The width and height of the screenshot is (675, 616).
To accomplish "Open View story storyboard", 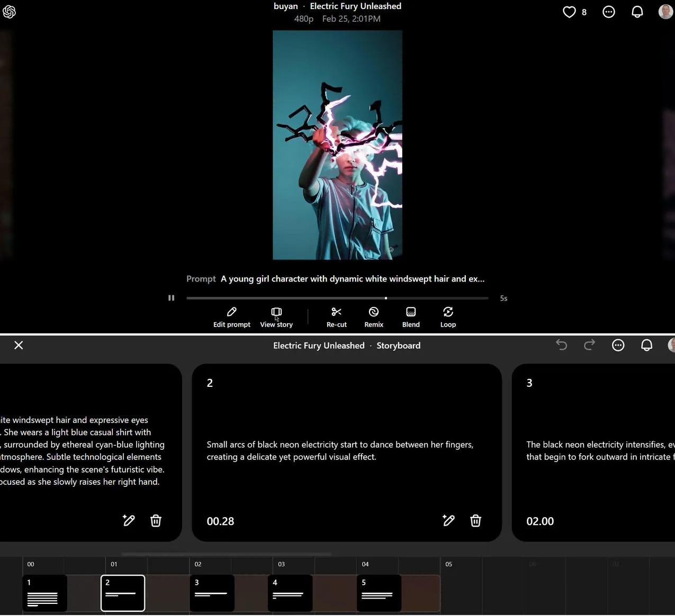I will [x=276, y=312].
